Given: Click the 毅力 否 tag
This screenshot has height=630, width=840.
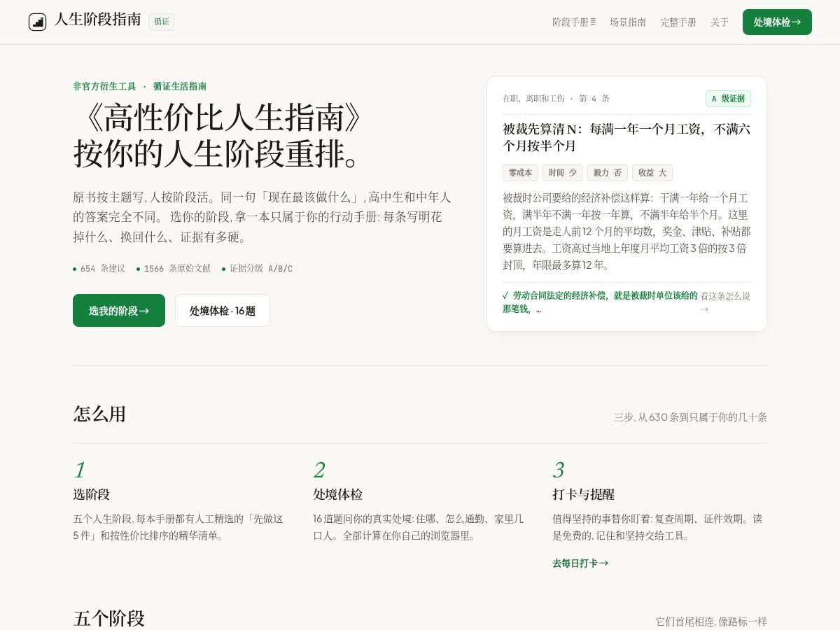Looking at the screenshot, I should click(608, 173).
